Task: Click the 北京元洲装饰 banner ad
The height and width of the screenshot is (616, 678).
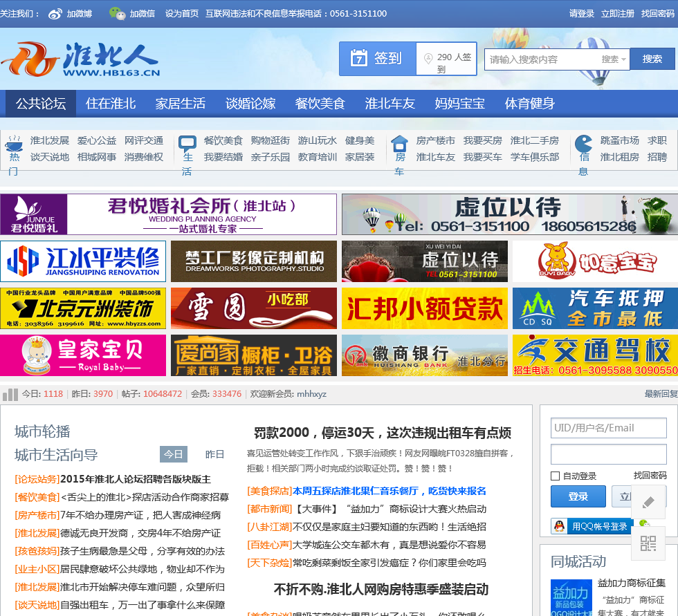Action: 83,308
